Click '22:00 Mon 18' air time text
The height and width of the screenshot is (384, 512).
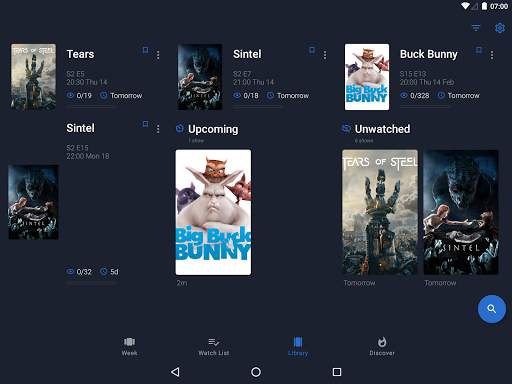tap(88, 156)
